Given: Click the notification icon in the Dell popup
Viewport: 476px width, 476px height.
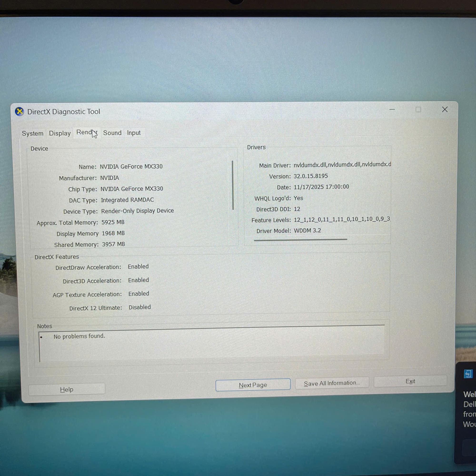Looking at the screenshot, I should tap(468, 373).
